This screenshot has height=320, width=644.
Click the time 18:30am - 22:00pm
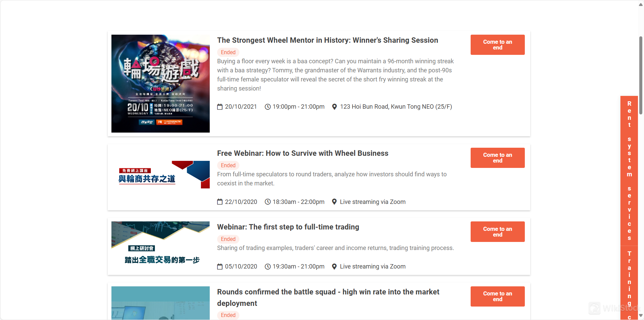299,202
